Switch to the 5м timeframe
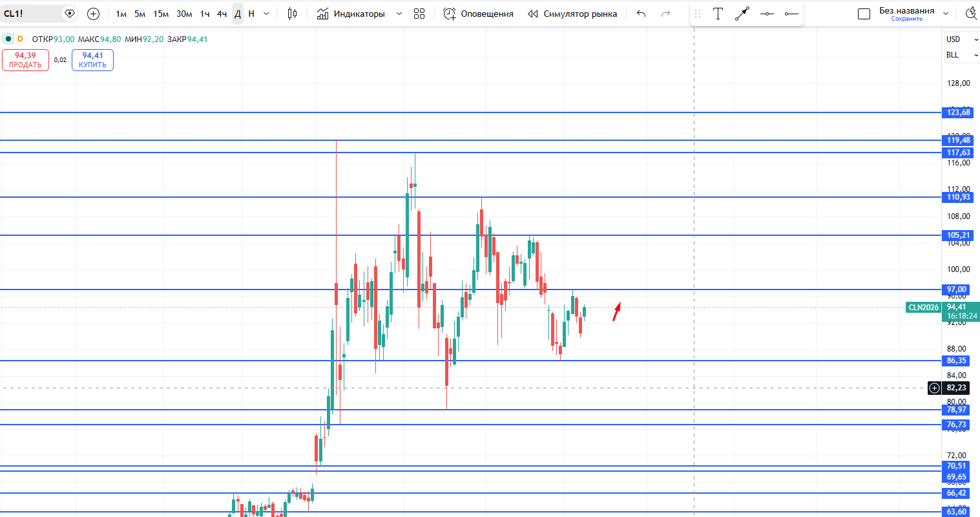The height and width of the screenshot is (517, 980). click(x=140, y=14)
